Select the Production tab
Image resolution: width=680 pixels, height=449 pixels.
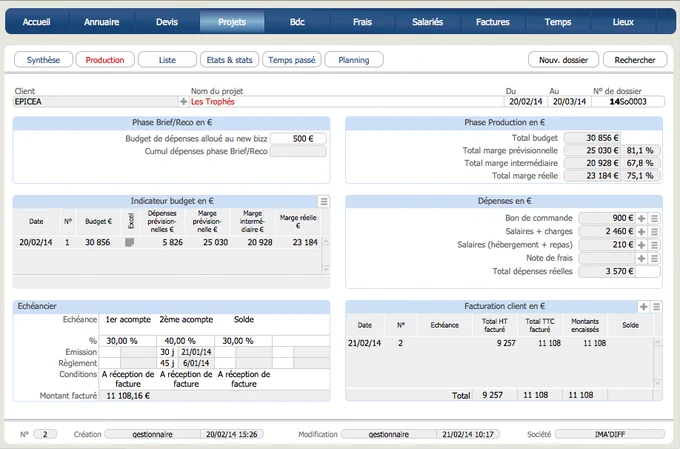tap(105, 60)
